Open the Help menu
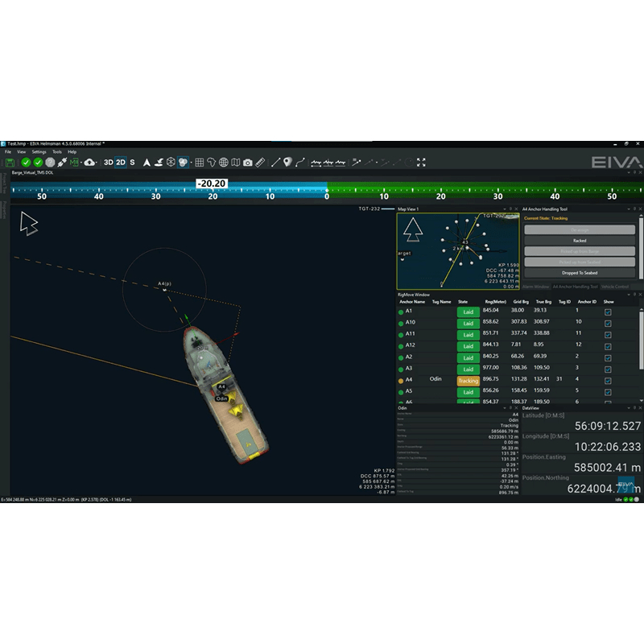This screenshot has height=644, width=644. (x=72, y=152)
